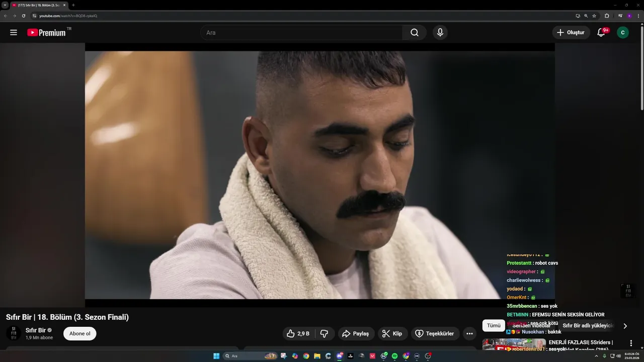Start voice search with microphone icon
The width and height of the screenshot is (644, 362).
point(440,33)
